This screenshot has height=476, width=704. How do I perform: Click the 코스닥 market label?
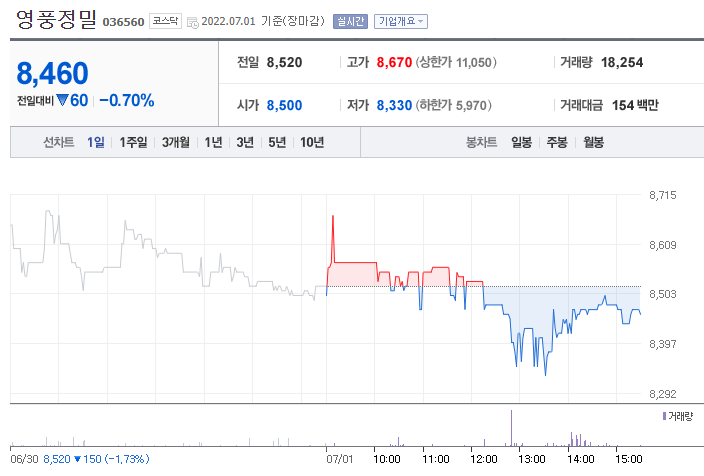pos(165,21)
